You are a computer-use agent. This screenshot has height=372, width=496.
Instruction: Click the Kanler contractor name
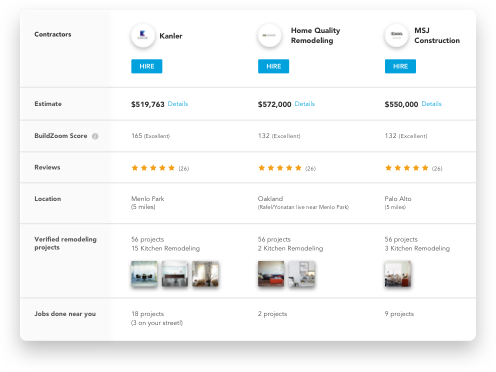[171, 36]
